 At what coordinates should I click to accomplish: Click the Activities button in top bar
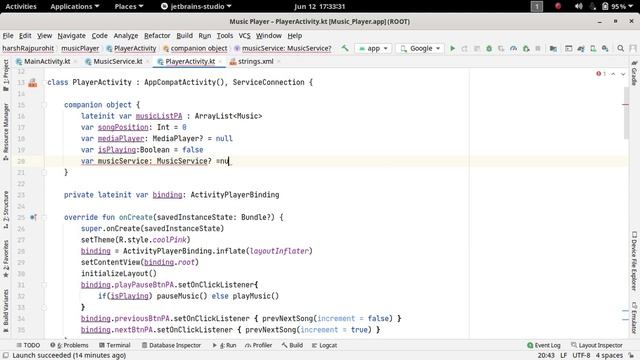pyautogui.click(x=21, y=6)
